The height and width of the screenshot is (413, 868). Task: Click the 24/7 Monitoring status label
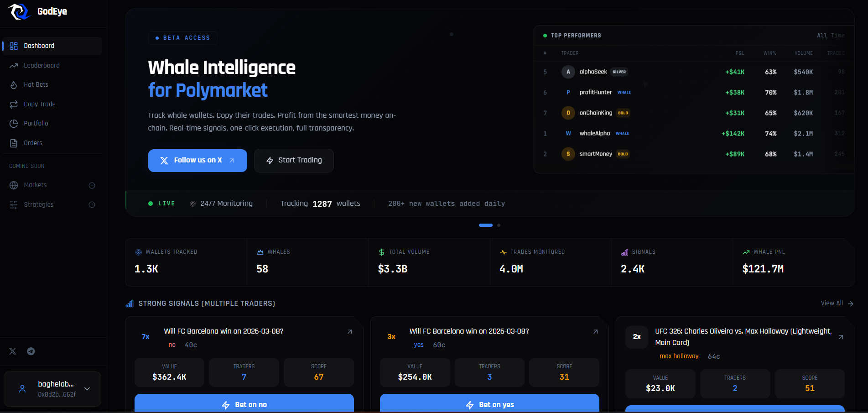click(x=221, y=204)
